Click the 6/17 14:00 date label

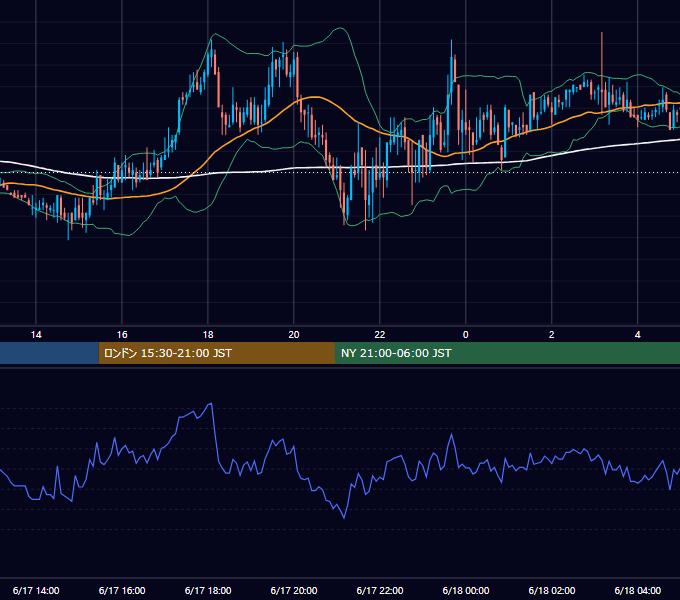(x=36, y=590)
